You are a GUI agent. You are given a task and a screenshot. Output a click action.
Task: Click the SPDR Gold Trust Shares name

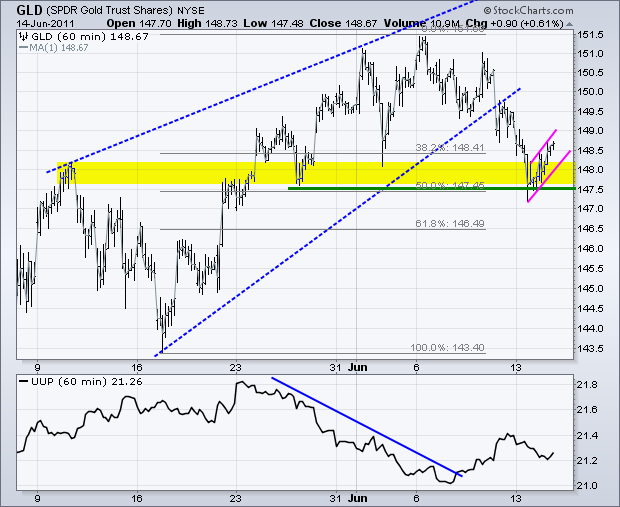[110, 10]
